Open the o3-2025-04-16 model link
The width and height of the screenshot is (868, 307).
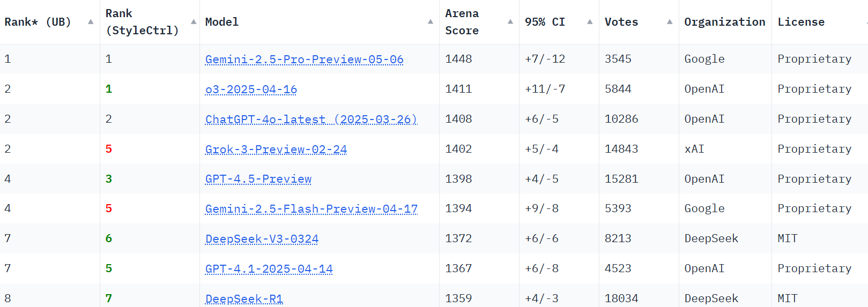[251, 89]
